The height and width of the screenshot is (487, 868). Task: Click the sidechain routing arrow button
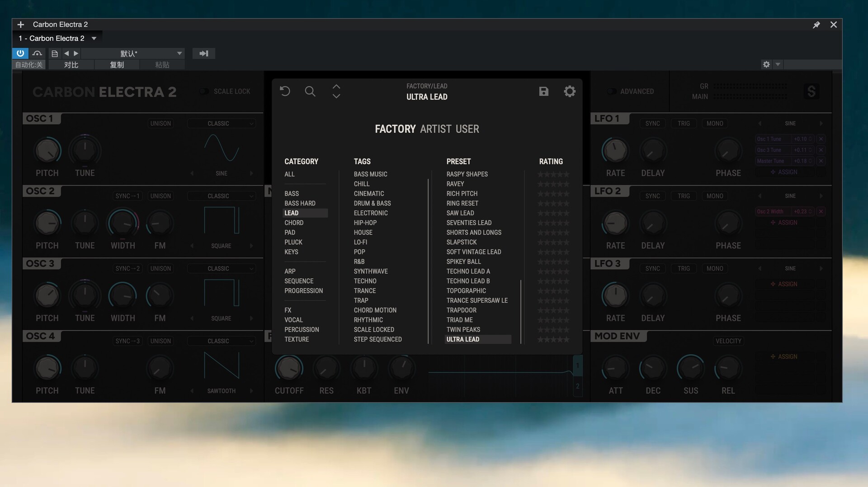[204, 53]
